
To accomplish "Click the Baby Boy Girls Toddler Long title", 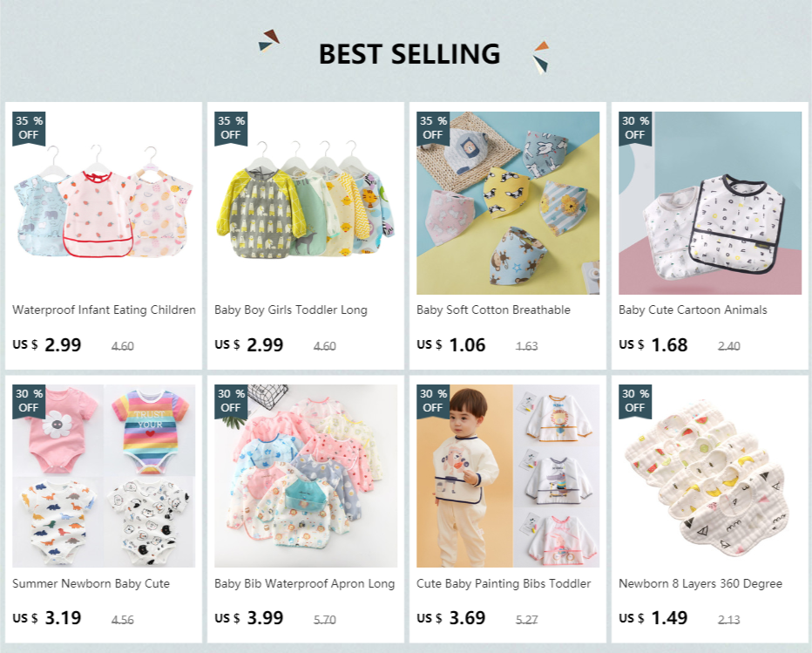I will [291, 309].
